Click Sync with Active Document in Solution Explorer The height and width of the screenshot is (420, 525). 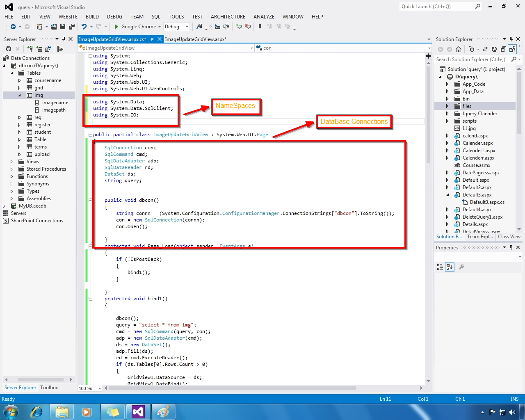pos(485,49)
